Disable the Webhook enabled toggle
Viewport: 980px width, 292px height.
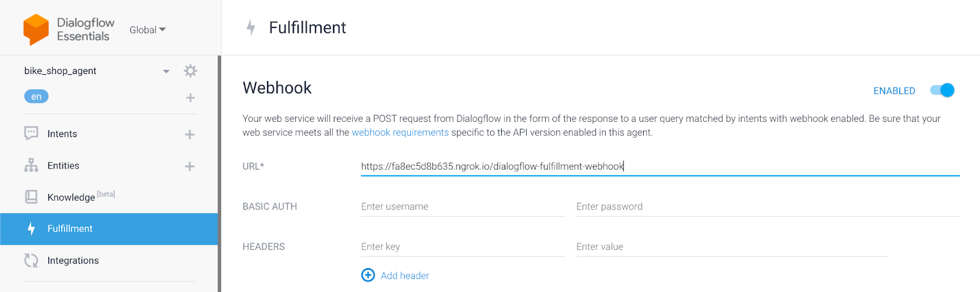click(942, 91)
